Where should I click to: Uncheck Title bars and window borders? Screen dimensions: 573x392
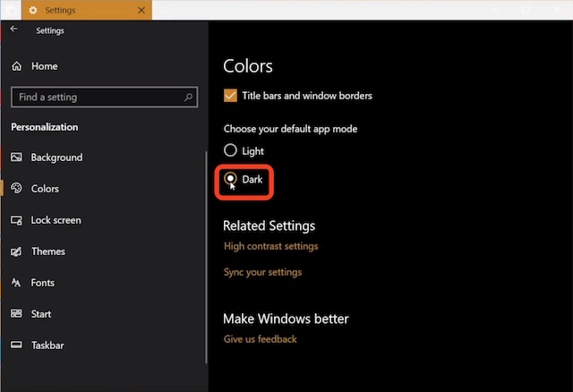[x=230, y=96]
